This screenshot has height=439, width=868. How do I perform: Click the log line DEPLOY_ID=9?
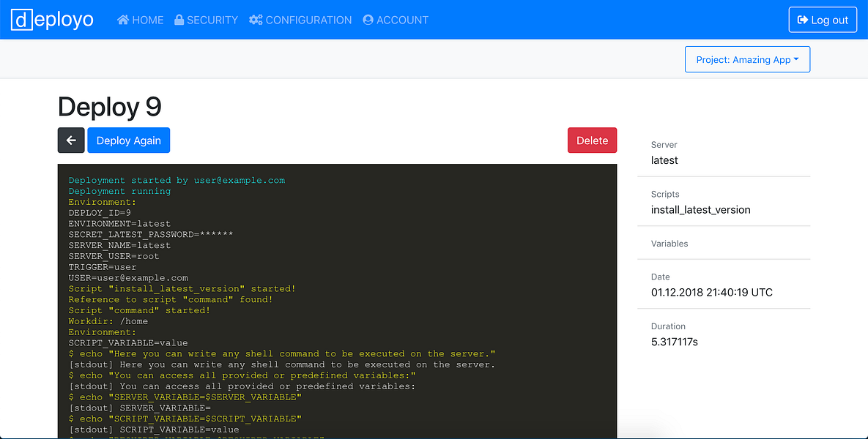(x=100, y=213)
